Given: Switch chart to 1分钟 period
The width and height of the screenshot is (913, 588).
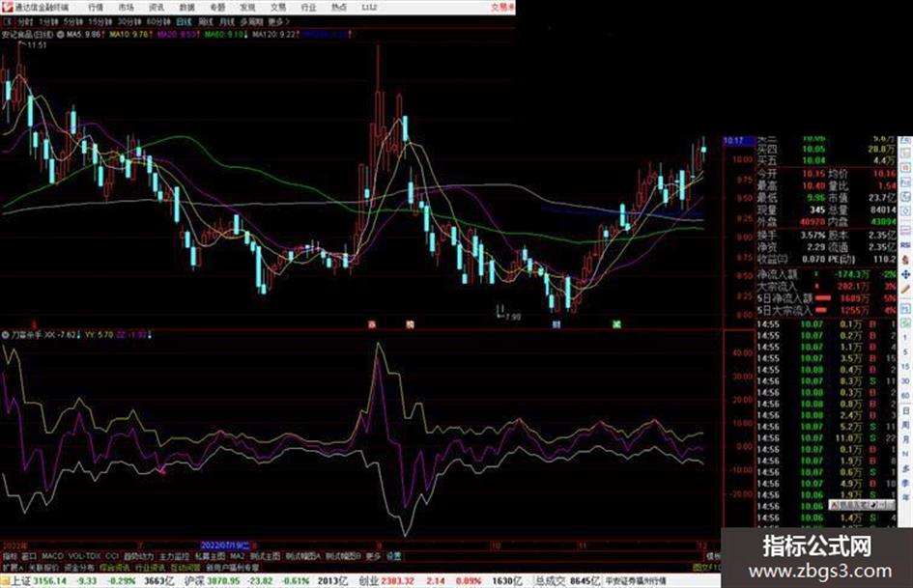Looking at the screenshot, I should [48, 22].
